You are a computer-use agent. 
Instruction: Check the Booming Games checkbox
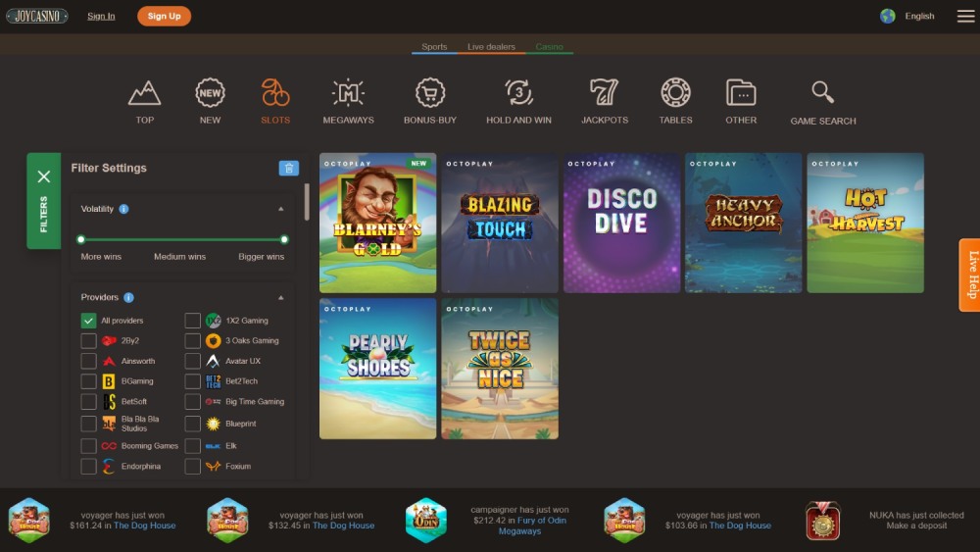pyautogui.click(x=89, y=446)
